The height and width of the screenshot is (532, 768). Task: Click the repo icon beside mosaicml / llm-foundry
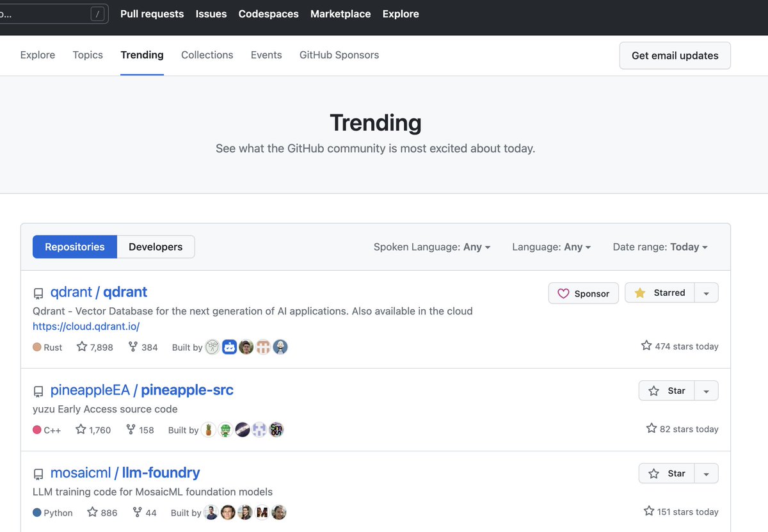[38, 474]
